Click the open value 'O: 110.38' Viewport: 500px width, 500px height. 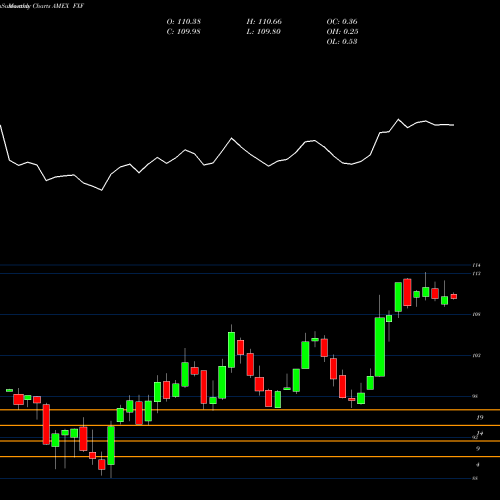(184, 22)
